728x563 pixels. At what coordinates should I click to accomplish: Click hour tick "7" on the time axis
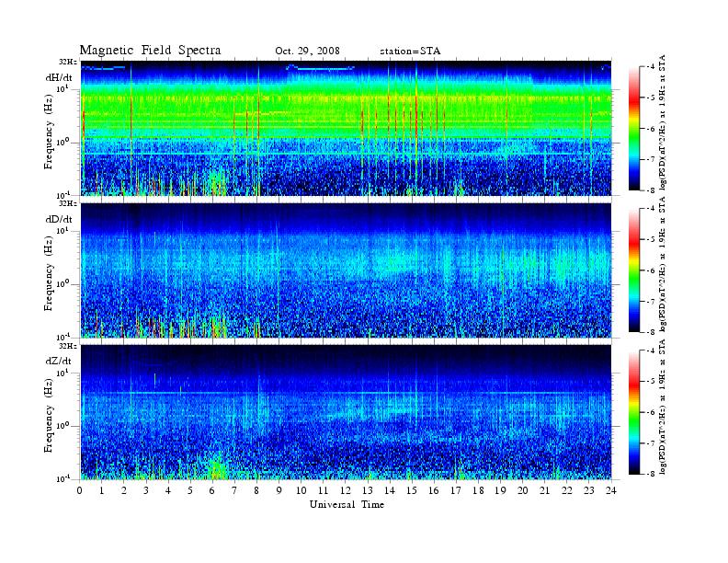click(x=234, y=490)
